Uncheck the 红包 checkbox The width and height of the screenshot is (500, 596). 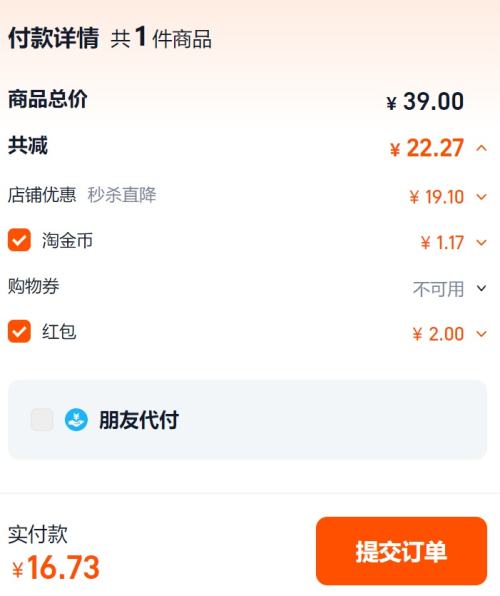tap(19, 331)
